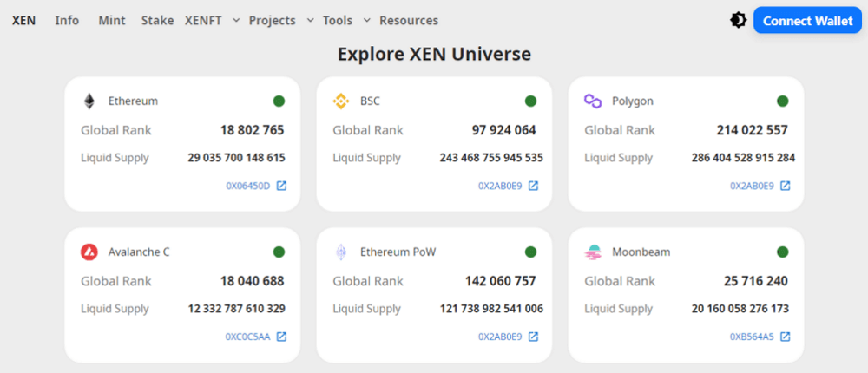Select Liquid Supply value 29 035 700 148 615
The image size is (868, 373).
point(236,158)
